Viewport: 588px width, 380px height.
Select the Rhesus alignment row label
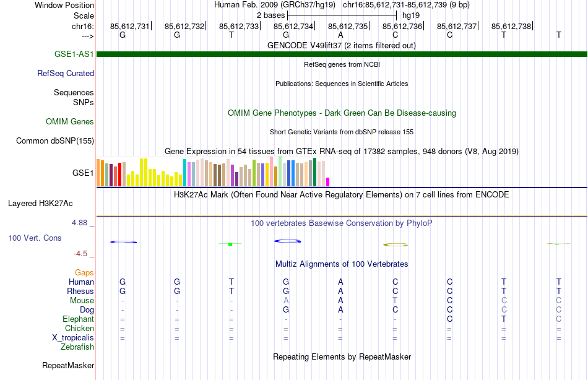[x=80, y=291]
